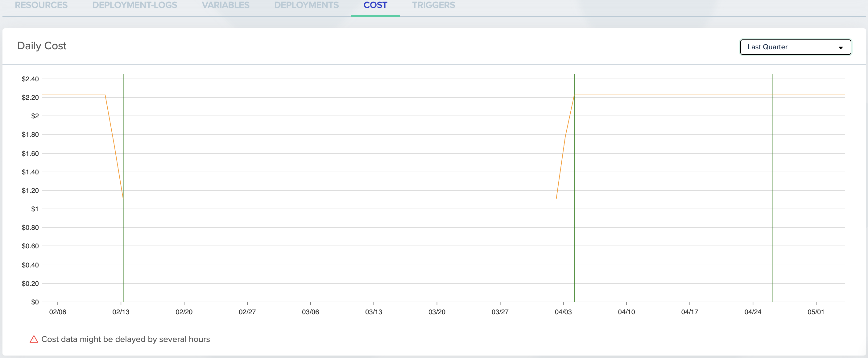Viewport: 868px width, 358px height.
Task: Open the Deployments tab
Action: click(306, 5)
